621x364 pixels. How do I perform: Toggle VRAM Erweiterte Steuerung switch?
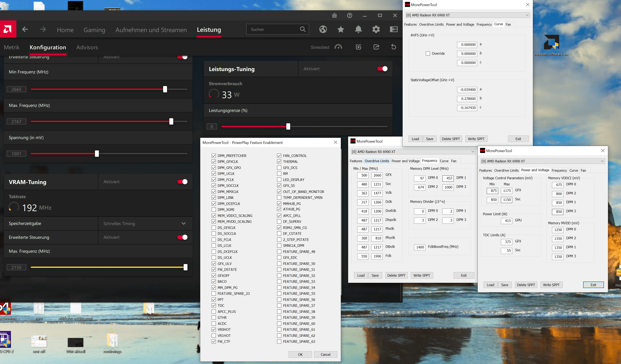[182, 237]
